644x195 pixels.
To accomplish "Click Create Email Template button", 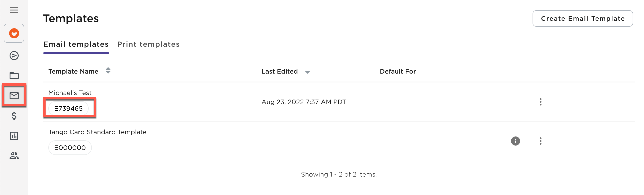I will click(x=582, y=18).
